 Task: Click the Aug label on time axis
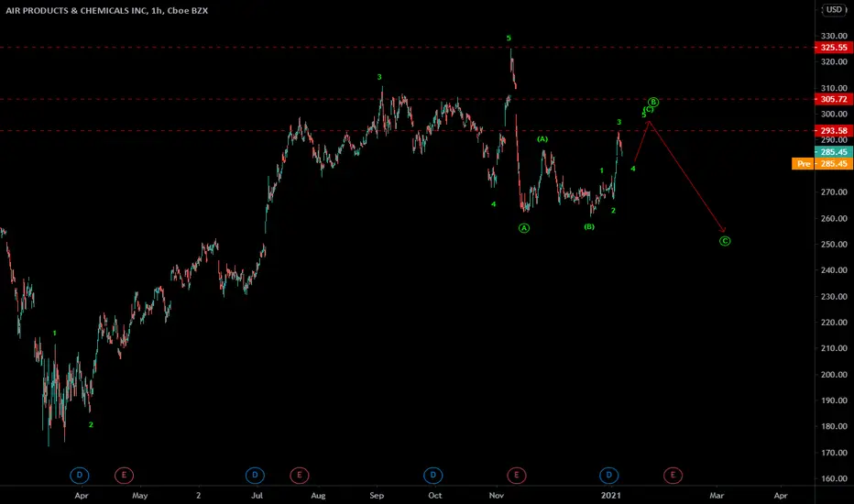point(318,495)
